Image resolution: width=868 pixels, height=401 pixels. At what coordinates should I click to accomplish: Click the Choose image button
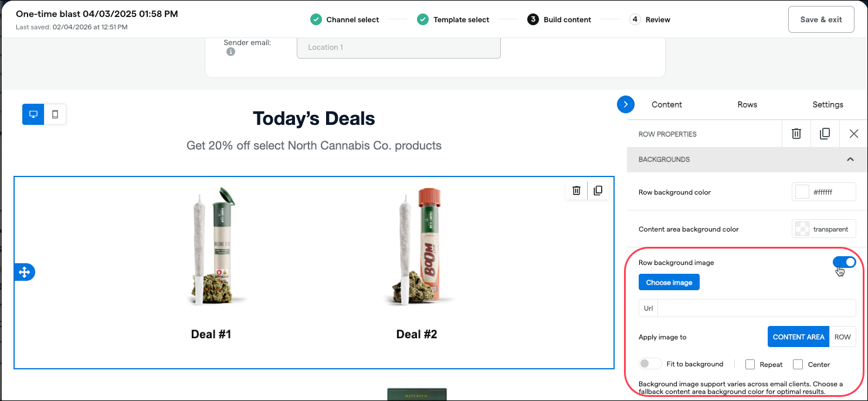click(x=669, y=283)
